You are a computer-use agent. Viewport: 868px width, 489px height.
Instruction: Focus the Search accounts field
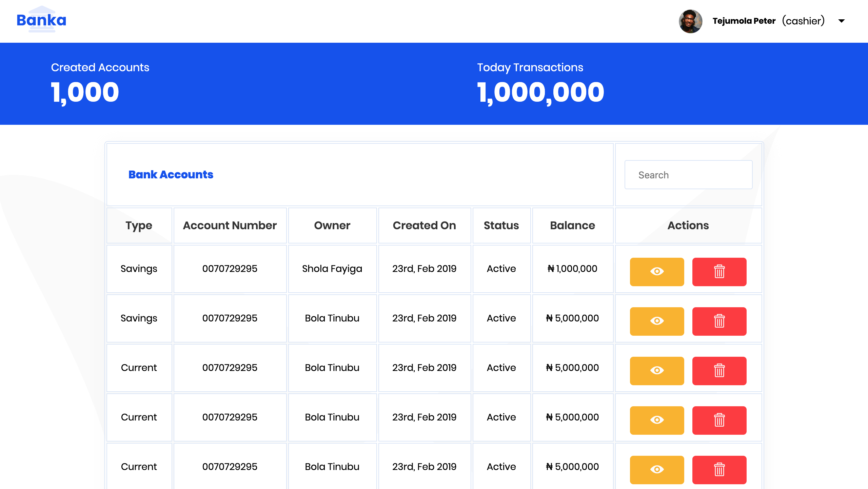(688, 175)
